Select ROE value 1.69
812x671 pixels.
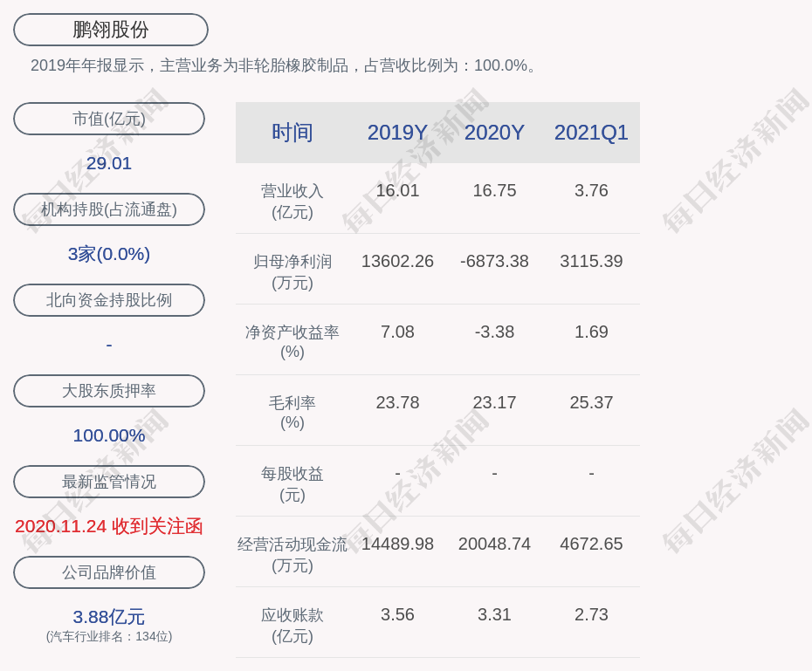pyautogui.click(x=591, y=332)
